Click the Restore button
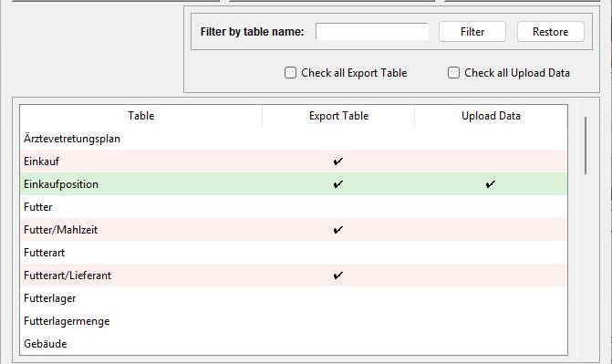 pyautogui.click(x=550, y=32)
